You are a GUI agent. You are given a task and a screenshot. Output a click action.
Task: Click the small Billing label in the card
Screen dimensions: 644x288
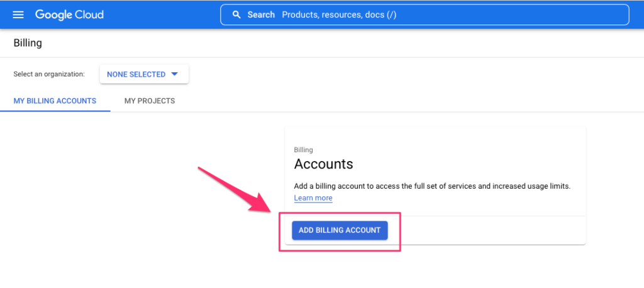tap(304, 150)
